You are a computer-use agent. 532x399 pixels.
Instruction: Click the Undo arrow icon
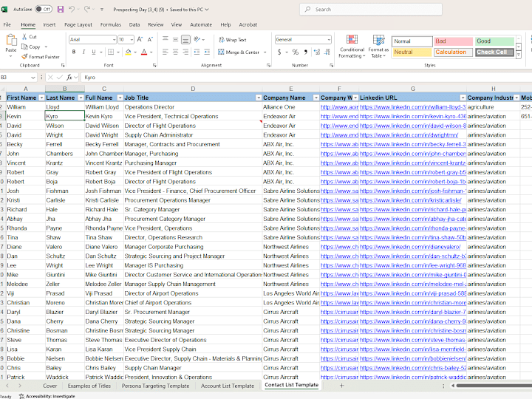click(x=72, y=10)
